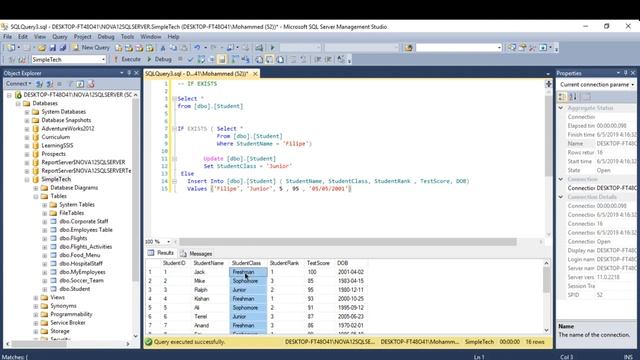Select dbo.Soccer_Team table in tree
The height and width of the screenshot is (360, 640).
(x=81, y=280)
